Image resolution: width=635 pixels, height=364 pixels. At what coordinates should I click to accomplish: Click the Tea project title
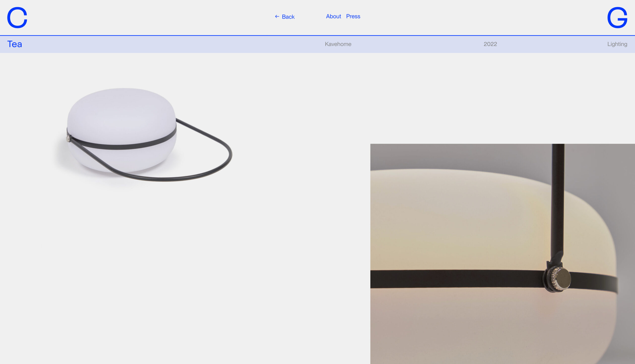pyautogui.click(x=15, y=44)
